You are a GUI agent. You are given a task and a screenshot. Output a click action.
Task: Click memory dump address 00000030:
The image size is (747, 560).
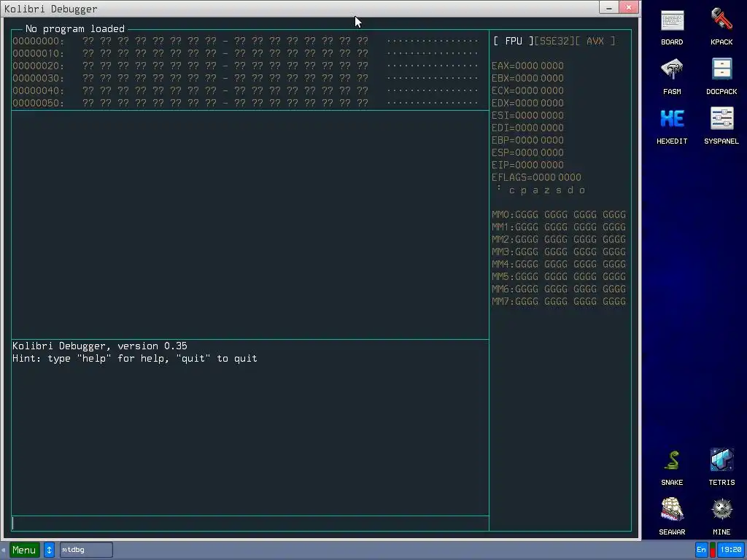(38, 78)
